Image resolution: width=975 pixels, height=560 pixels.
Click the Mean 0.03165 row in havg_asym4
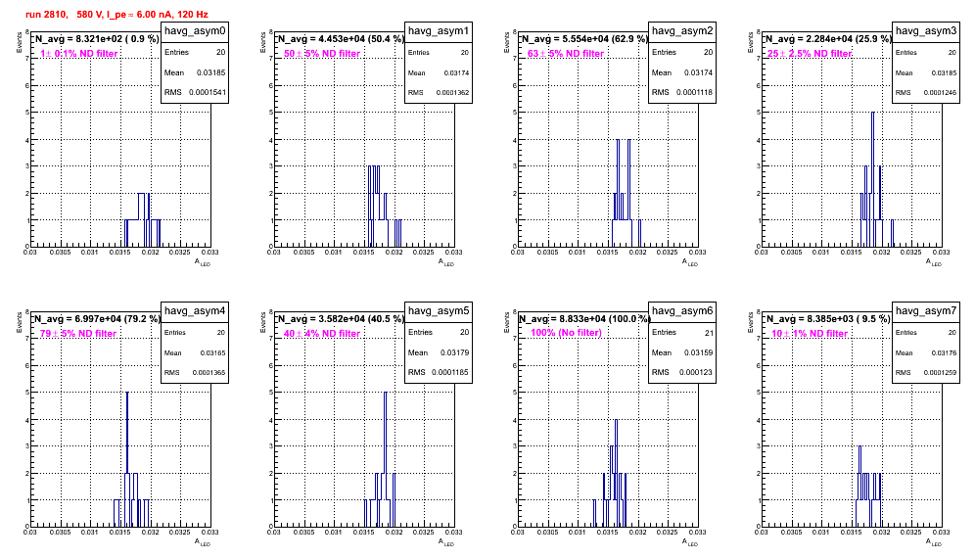click(x=195, y=352)
